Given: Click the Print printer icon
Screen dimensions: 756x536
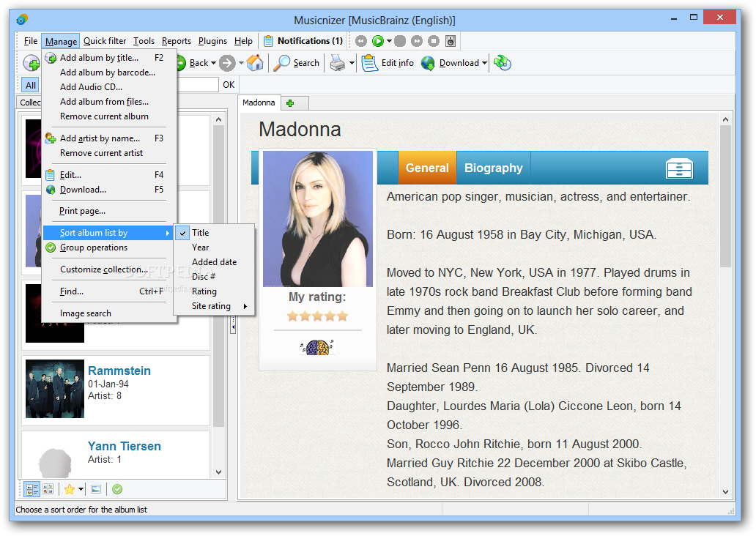Looking at the screenshot, I should click(338, 63).
